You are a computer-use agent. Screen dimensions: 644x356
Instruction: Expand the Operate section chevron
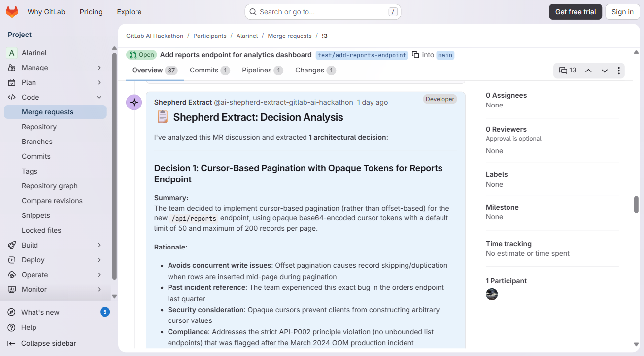[99, 275]
